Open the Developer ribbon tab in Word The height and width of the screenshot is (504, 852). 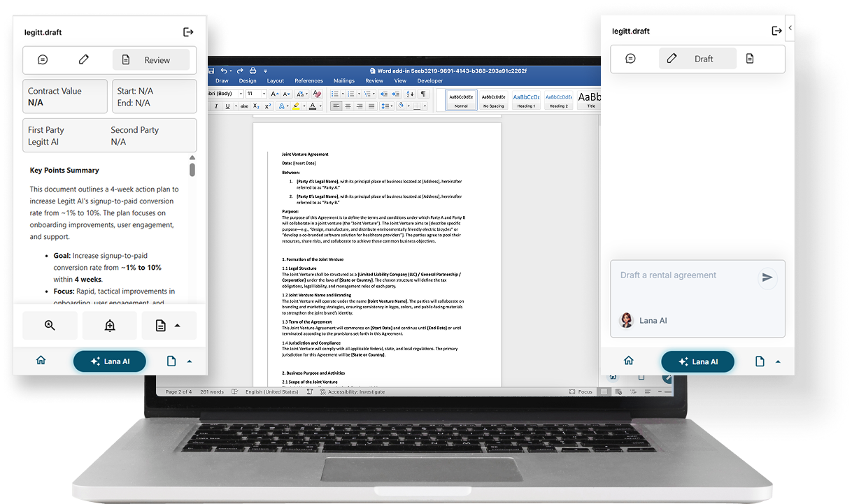[x=429, y=80]
